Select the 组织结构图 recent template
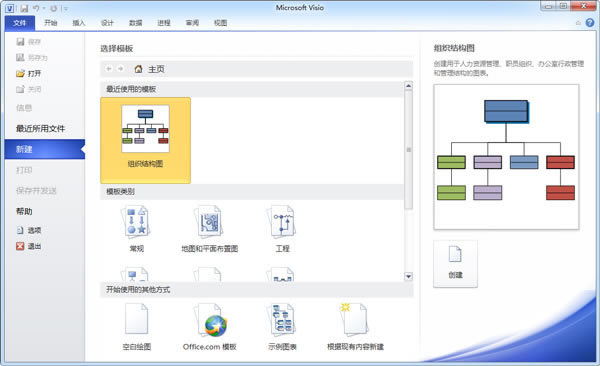 pos(145,140)
